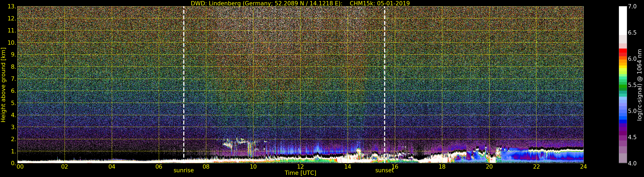Image resolution: width=644 pixels, height=177 pixels.
Task: Click the 'sunset' label below the axis
Action: pos(385,170)
